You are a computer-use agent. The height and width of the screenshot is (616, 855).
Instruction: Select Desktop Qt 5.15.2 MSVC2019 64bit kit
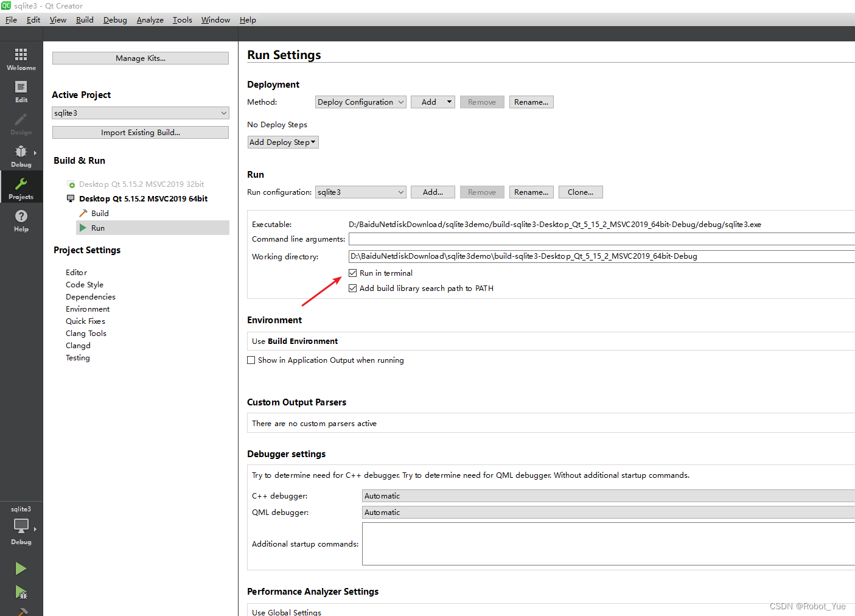(143, 198)
